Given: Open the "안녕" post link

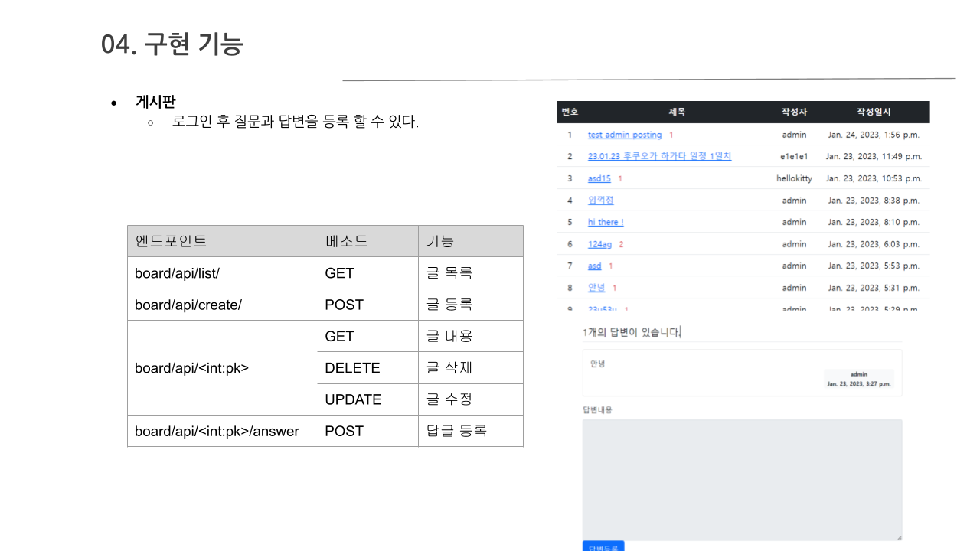Looking at the screenshot, I should 596,288.
